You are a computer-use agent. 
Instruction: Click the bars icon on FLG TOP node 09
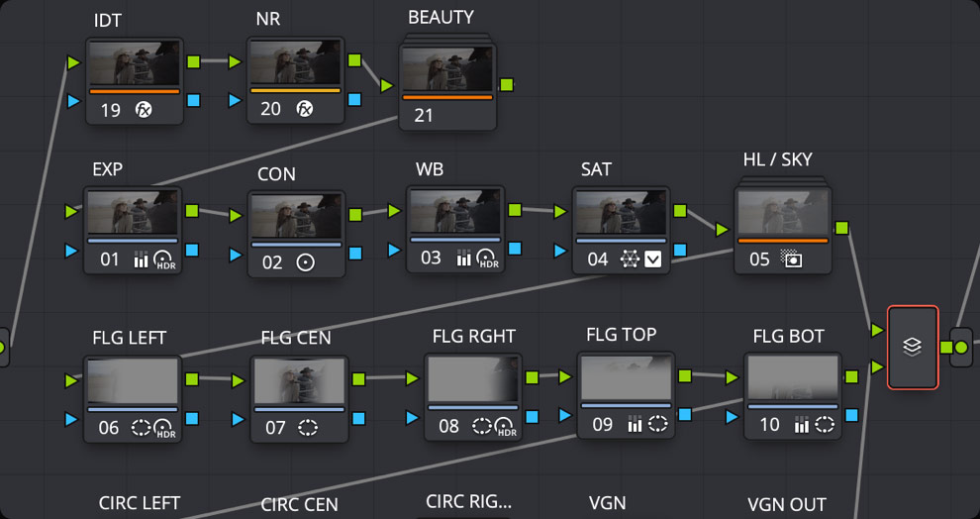635,425
